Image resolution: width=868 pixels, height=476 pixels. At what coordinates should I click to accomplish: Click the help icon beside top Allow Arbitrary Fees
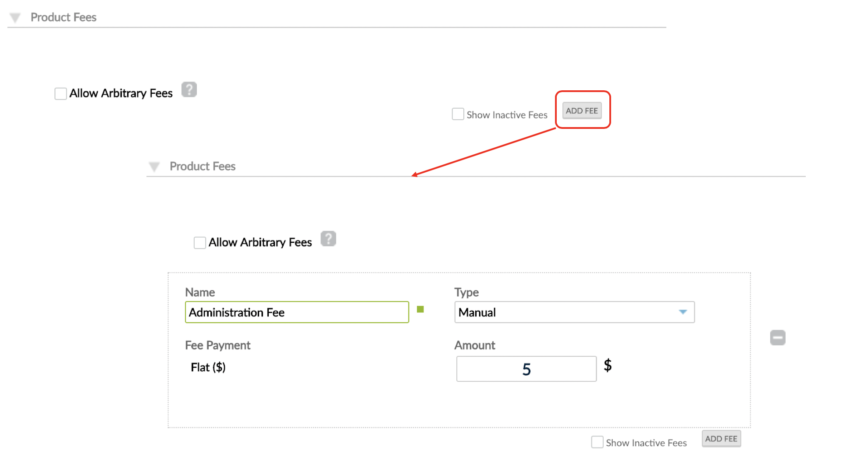[x=190, y=89]
